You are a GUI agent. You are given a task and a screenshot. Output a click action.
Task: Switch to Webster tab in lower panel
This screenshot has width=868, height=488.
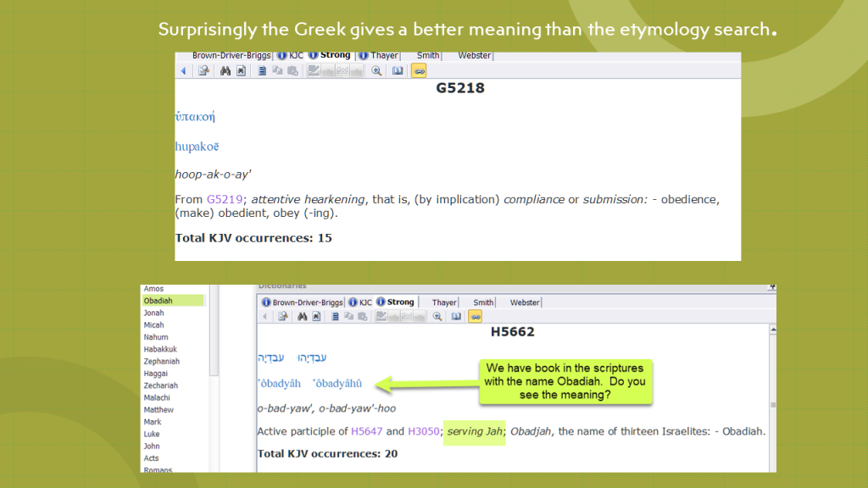[524, 302]
